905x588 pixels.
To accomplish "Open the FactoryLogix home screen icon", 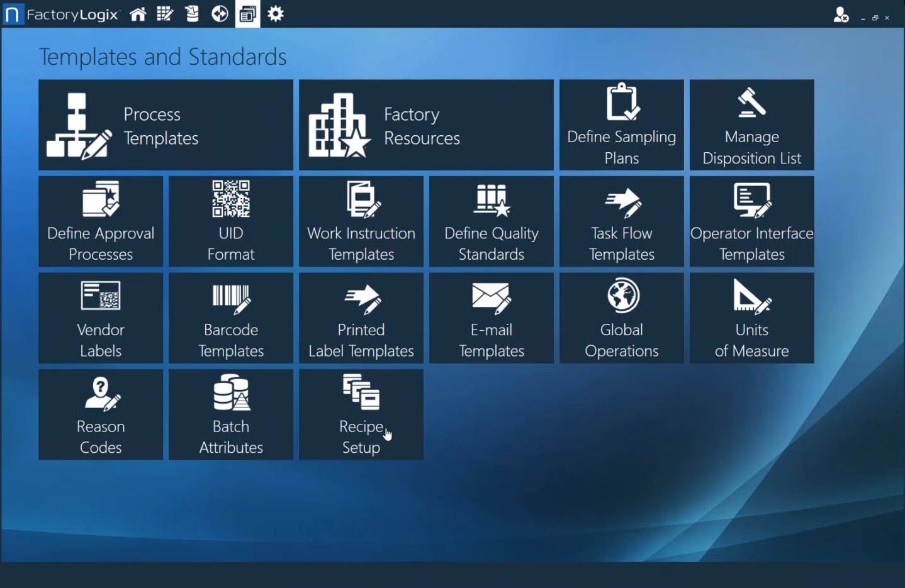I will point(138,14).
